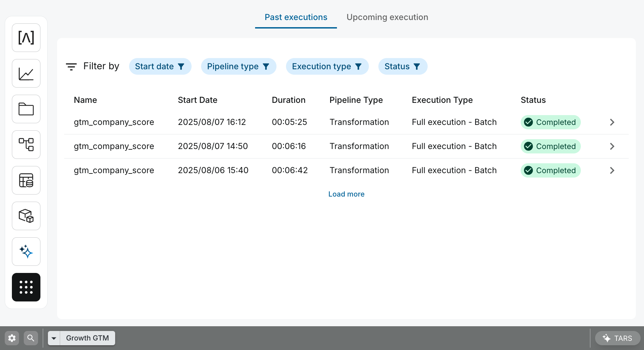Open the folder browser icon in sidebar
644x350 pixels.
[x=26, y=109]
